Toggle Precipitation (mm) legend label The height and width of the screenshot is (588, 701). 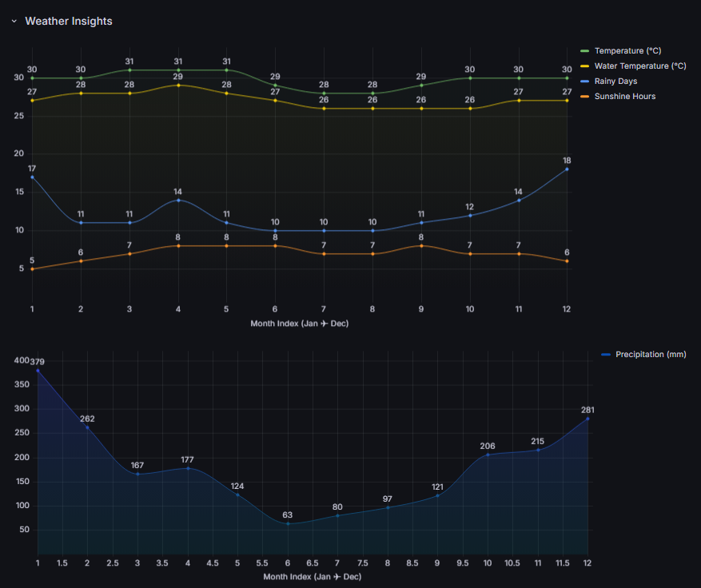[651, 355]
